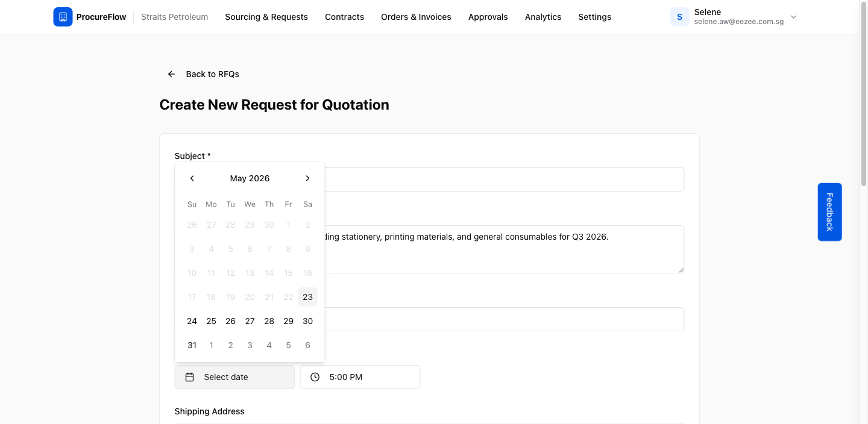
Task: Click the Create New Request for Quotation heading
Action: pyautogui.click(x=274, y=105)
